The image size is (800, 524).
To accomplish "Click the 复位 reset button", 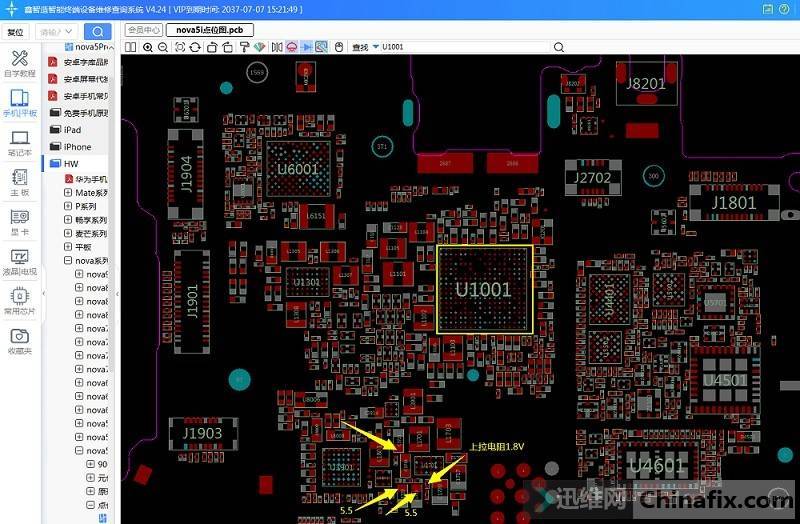I will point(16,31).
